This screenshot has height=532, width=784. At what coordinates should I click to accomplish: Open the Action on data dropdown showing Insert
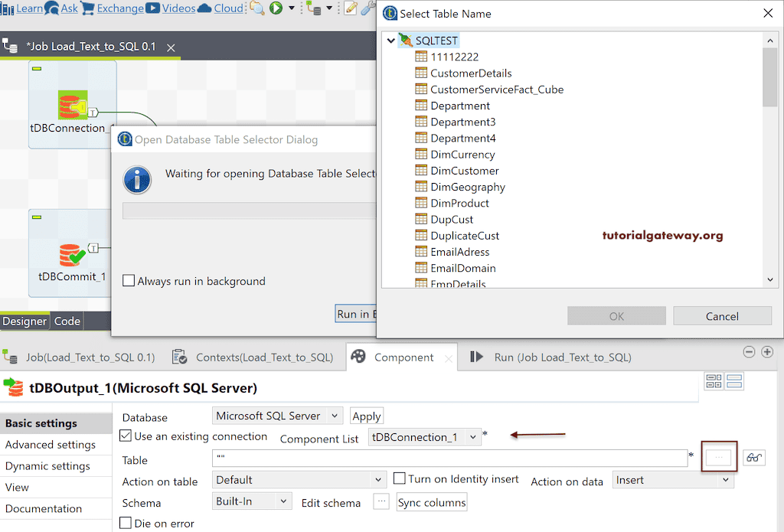point(672,479)
